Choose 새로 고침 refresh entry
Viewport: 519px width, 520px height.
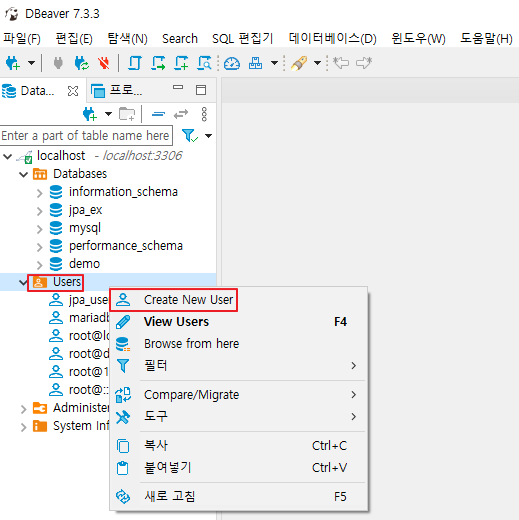[239, 497]
